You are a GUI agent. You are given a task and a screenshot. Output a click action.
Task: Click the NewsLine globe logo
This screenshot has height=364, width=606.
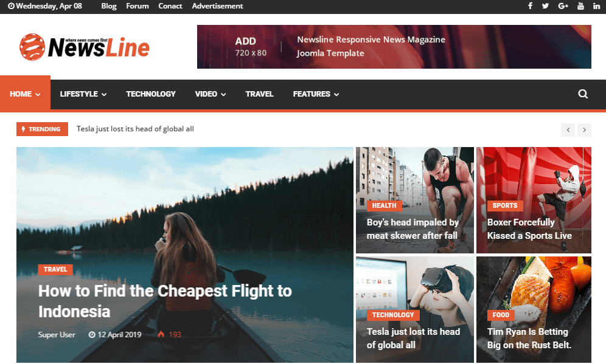pos(32,47)
